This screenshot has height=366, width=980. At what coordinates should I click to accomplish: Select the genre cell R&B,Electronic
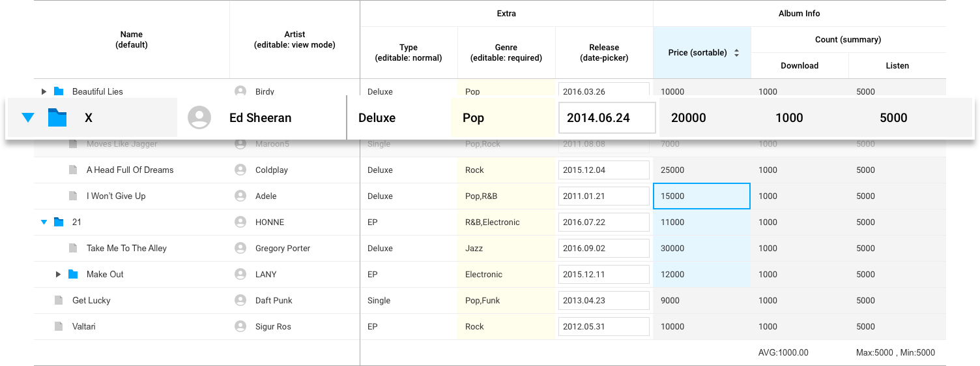[x=506, y=222]
